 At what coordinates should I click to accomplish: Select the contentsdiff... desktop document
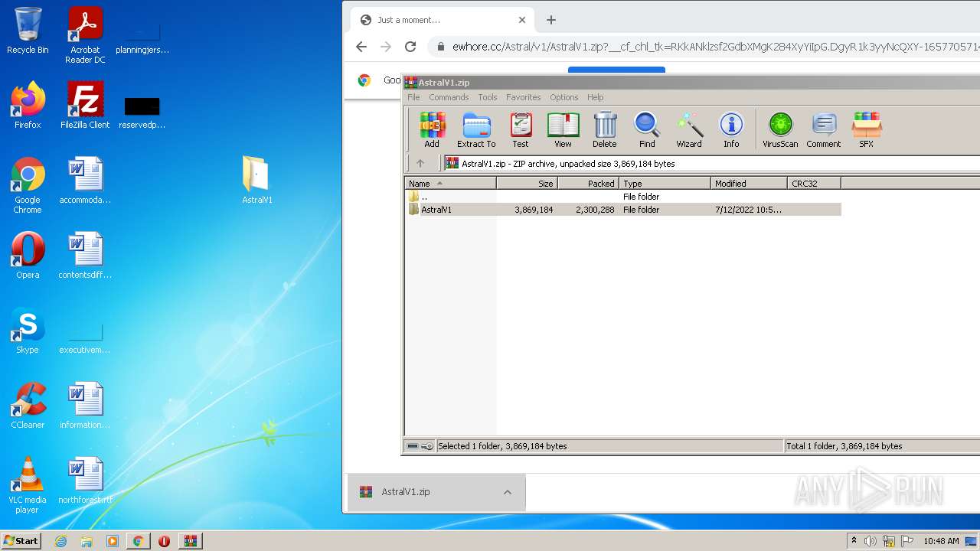[x=85, y=256]
